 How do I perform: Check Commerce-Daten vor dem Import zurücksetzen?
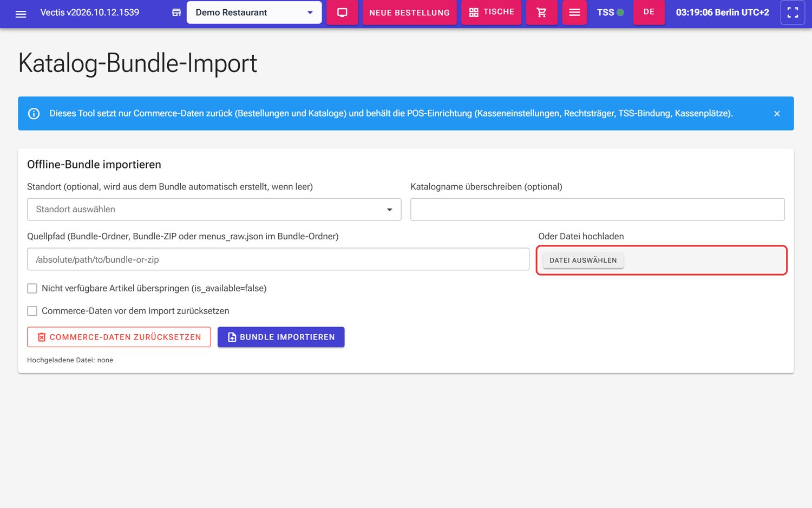pos(32,311)
